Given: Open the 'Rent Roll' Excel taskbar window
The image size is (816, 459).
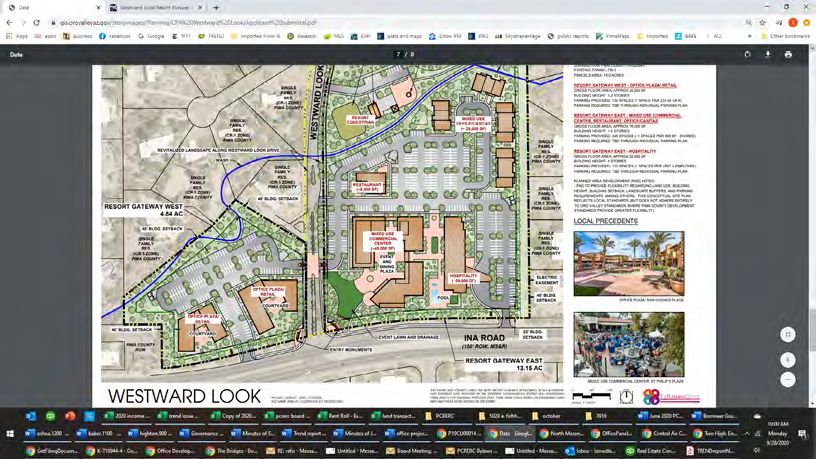Looking at the screenshot, I should (341, 416).
